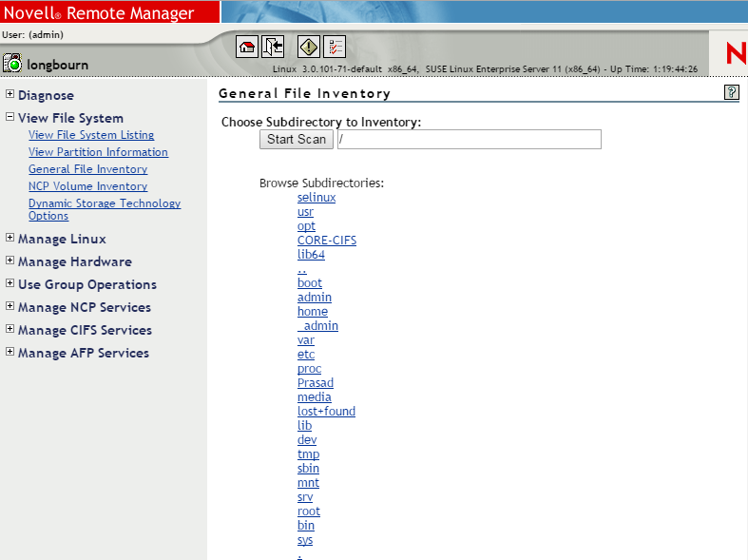Click the Linux kernel version status text
748x560 pixels.
[485, 69]
